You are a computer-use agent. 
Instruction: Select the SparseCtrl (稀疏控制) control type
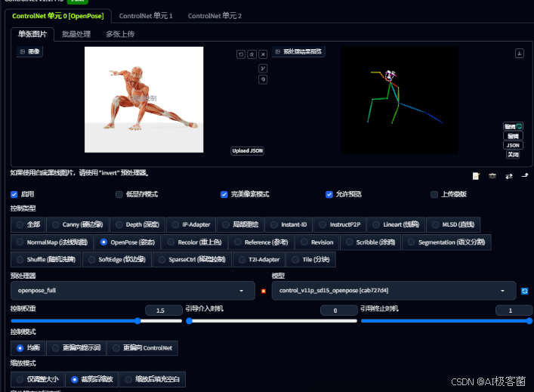[192, 260]
